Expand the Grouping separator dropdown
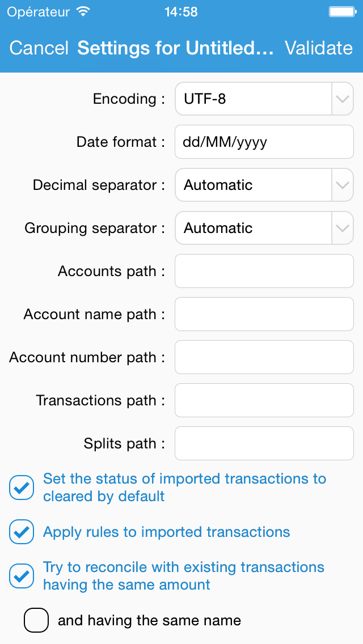 343,228
